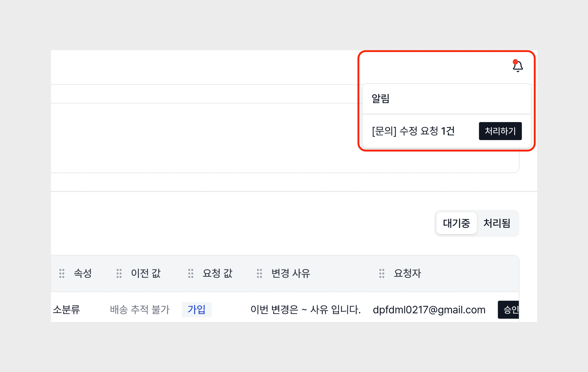Select the 소분류 attribute cell
The height and width of the screenshot is (372, 588).
pyautogui.click(x=67, y=310)
